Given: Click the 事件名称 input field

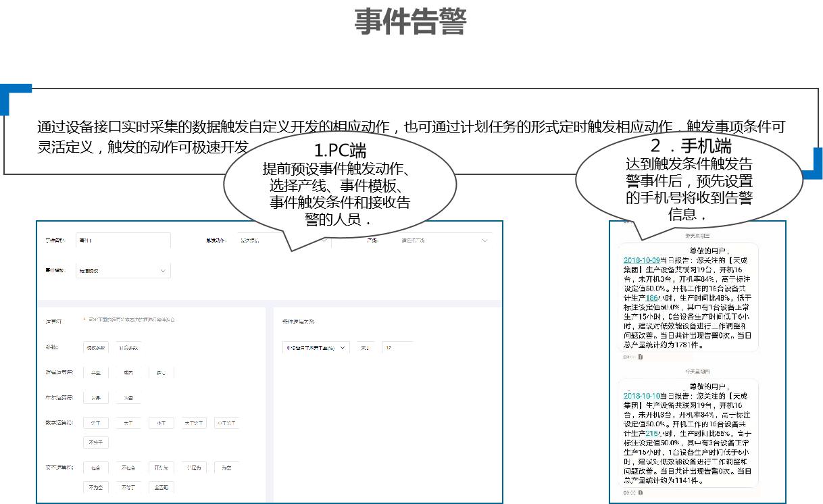Looking at the screenshot, I should [x=123, y=241].
